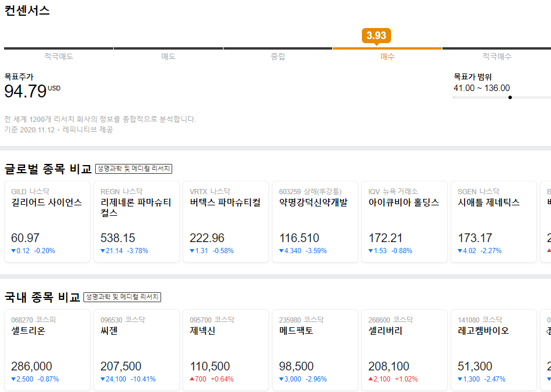Click the 286,000 price on 셀트리온 card
The image size is (551, 392).
[32, 366]
